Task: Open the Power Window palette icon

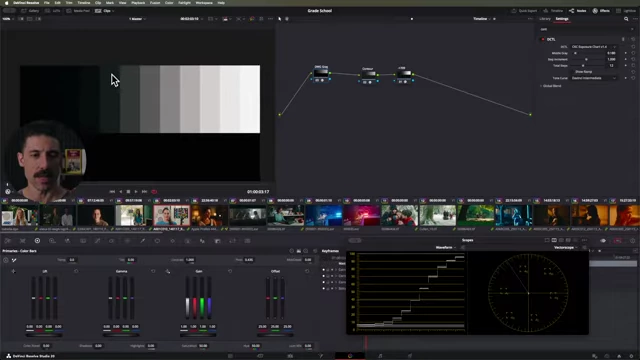Action: (157, 241)
